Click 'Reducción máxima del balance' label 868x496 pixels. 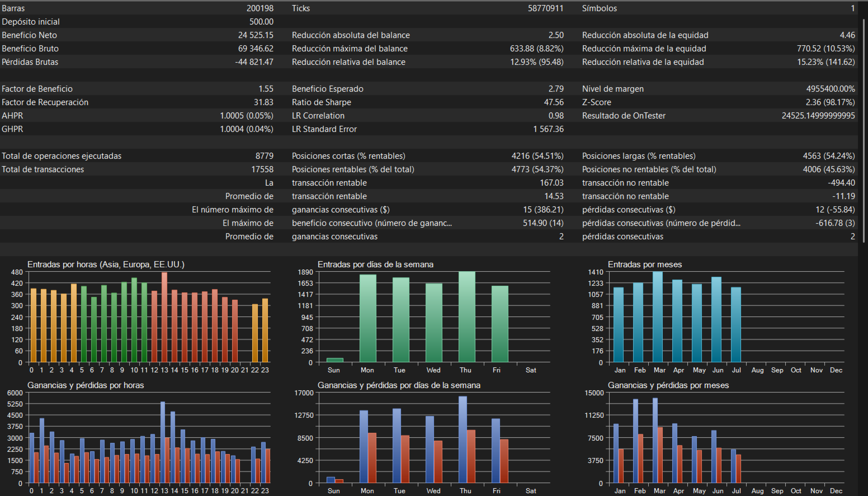350,49
